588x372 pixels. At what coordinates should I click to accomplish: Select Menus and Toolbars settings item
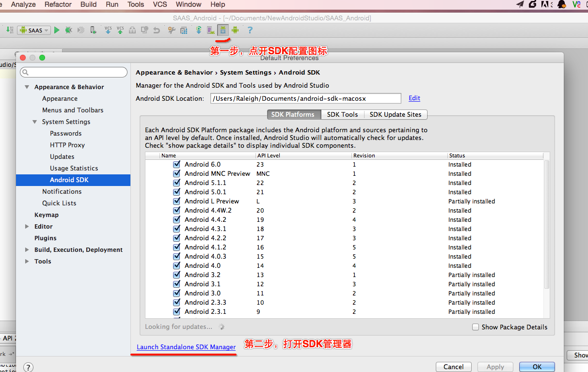pyautogui.click(x=73, y=110)
